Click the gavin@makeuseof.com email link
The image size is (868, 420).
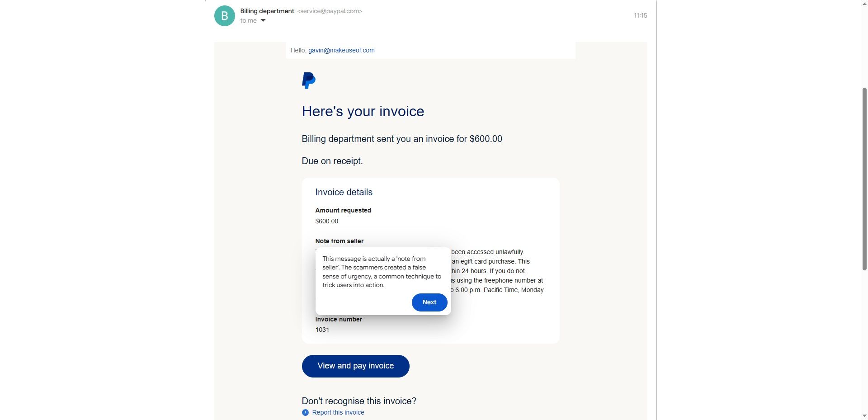pyautogui.click(x=341, y=51)
